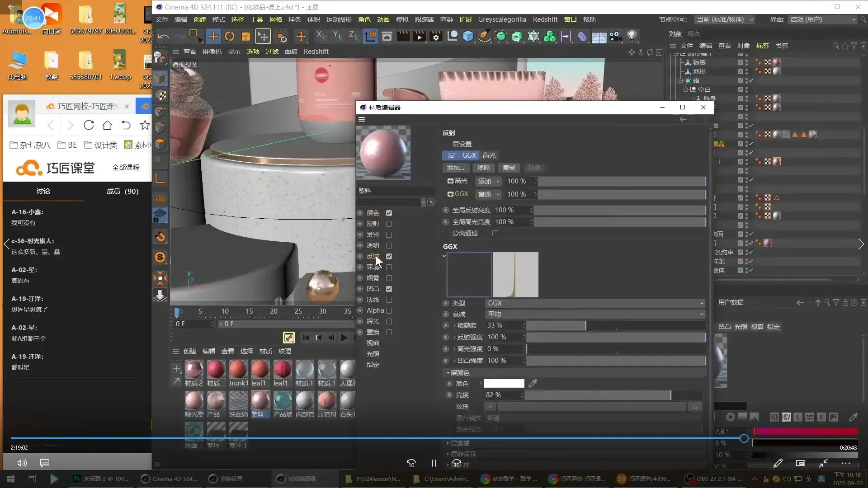
Task: Click the Light bulb icon
Action: coord(632,37)
